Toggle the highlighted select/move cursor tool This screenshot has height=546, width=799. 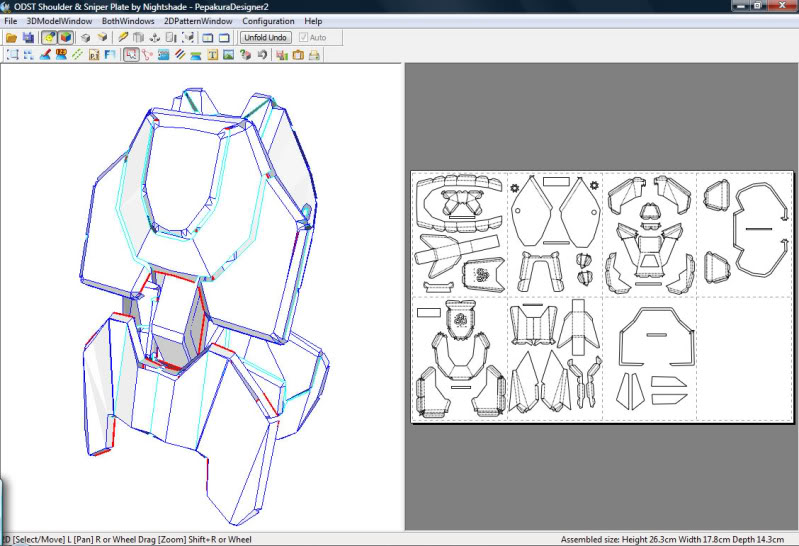131,54
